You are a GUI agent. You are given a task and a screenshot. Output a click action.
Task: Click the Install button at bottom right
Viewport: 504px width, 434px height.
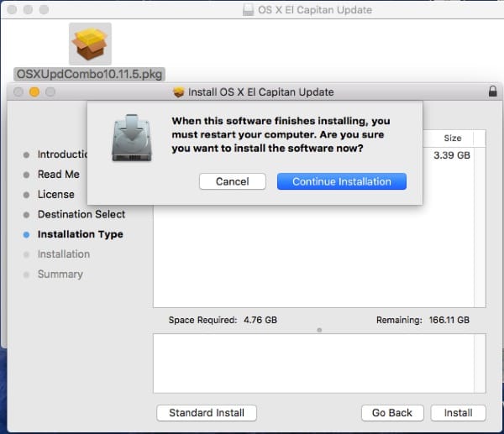[458, 413]
